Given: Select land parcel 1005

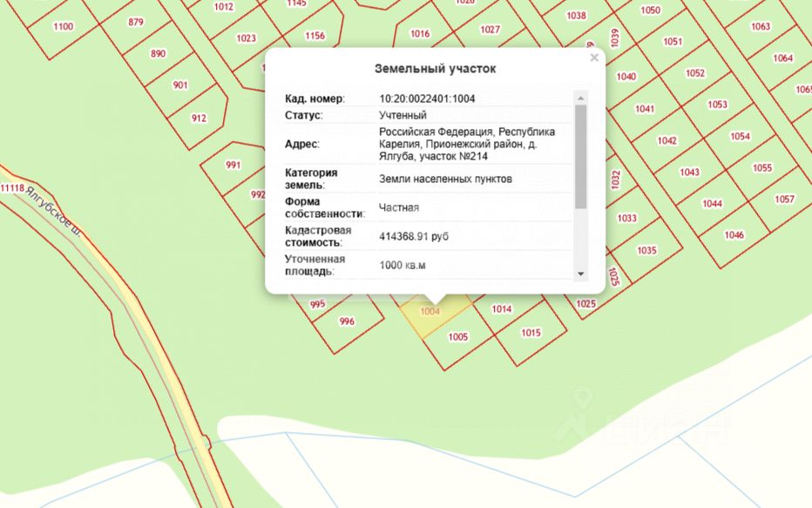Looking at the screenshot, I should click(x=457, y=337).
